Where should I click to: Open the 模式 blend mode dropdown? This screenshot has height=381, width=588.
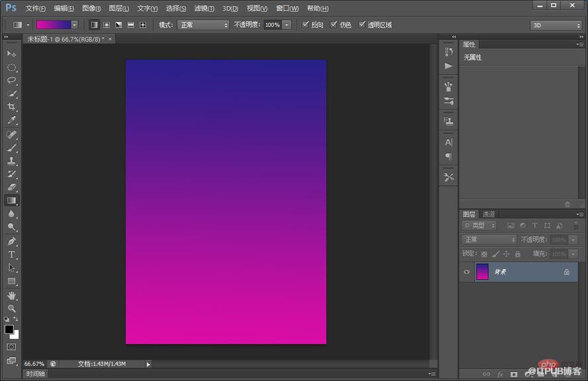pos(203,24)
